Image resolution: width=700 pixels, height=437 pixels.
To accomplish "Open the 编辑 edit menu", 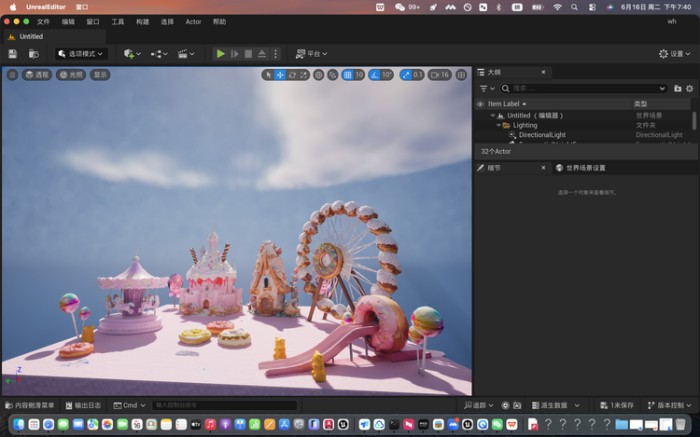I will (68, 21).
